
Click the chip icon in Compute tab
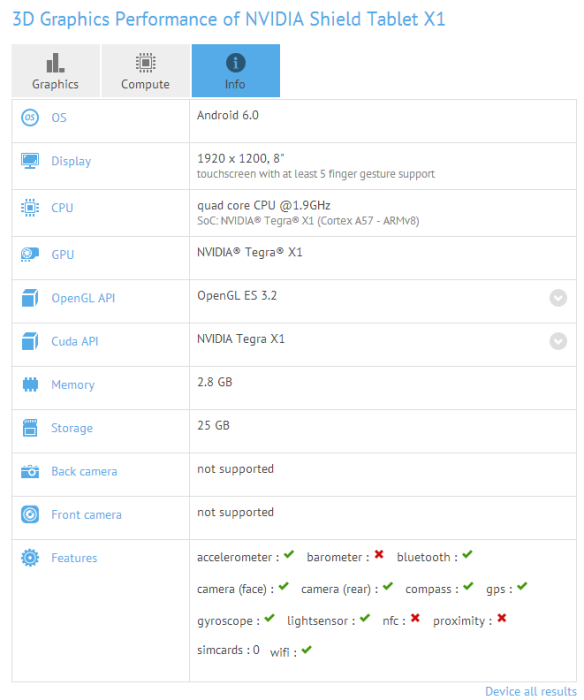click(x=146, y=62)
